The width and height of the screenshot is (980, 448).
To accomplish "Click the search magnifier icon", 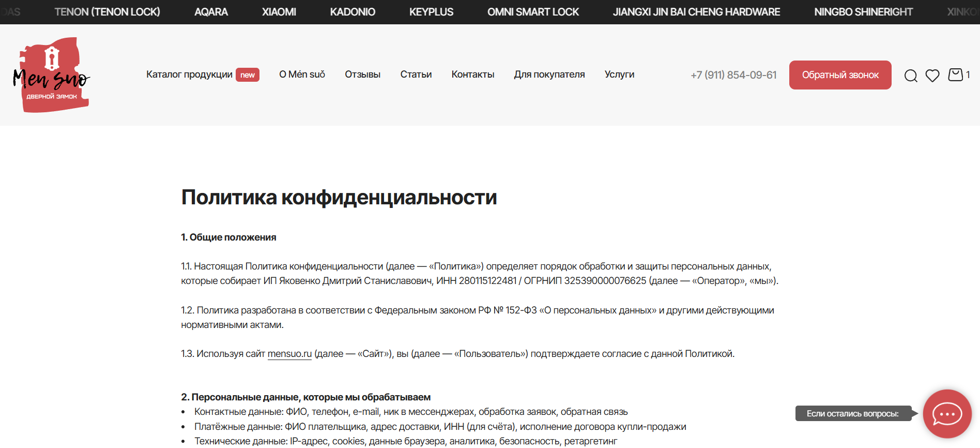I will [x=911, y=76].
